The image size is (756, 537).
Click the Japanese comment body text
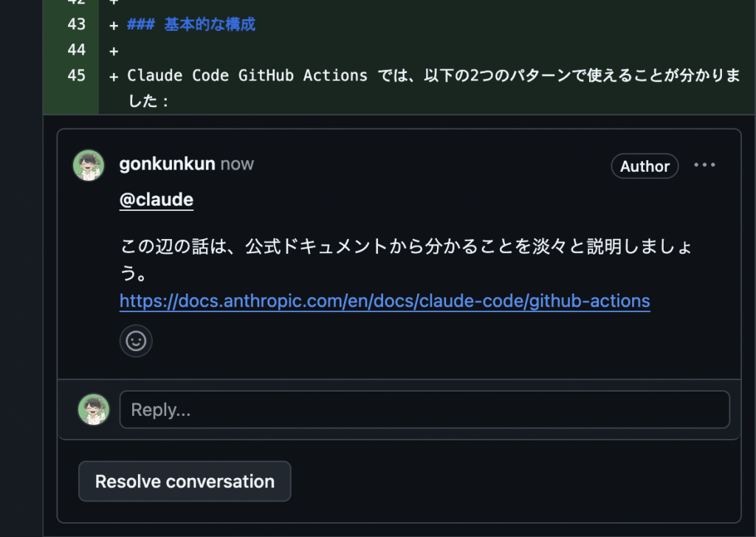point(406,259)
